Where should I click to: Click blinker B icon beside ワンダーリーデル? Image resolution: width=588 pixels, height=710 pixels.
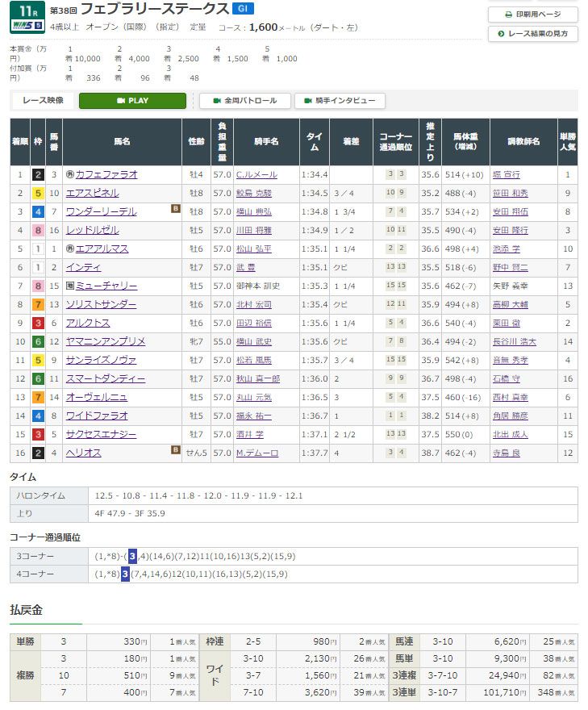click(x=175, y=209)
